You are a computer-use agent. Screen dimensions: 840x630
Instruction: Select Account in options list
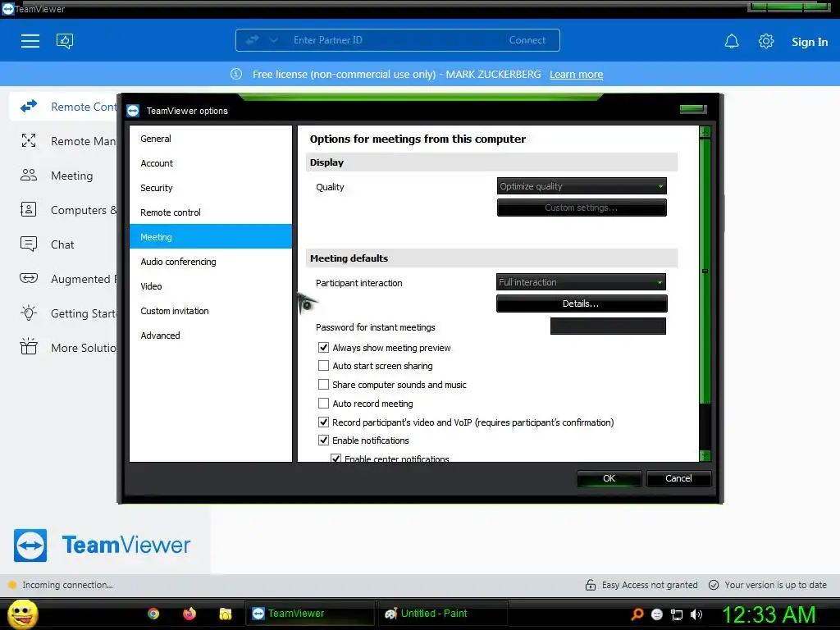click(211, 163)
